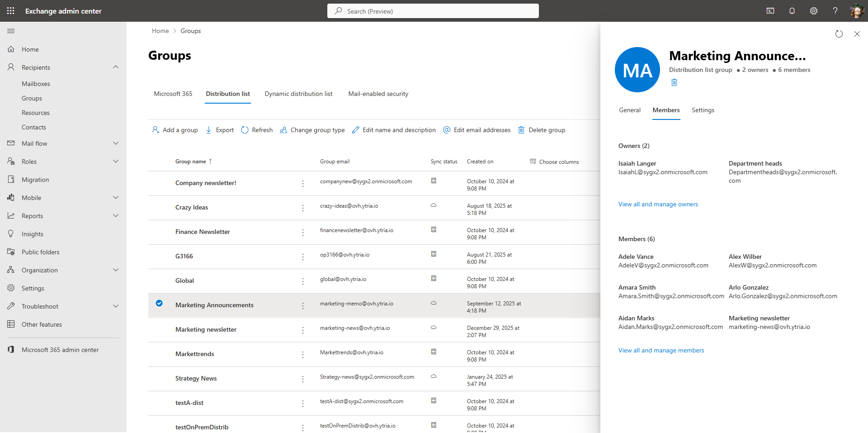Sort by Group name column header
This screenshot has height=433, width=868.
pos(191,162)
